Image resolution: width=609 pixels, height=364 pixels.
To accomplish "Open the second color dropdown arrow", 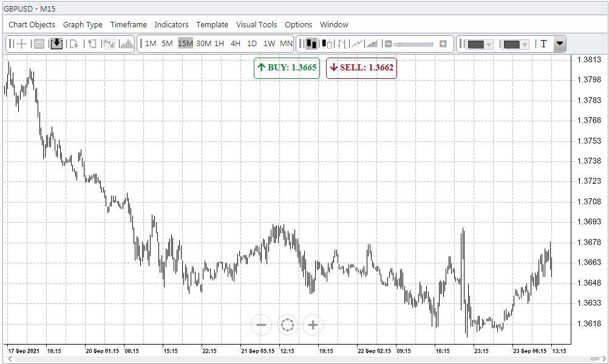I will [x=525, y=45].
